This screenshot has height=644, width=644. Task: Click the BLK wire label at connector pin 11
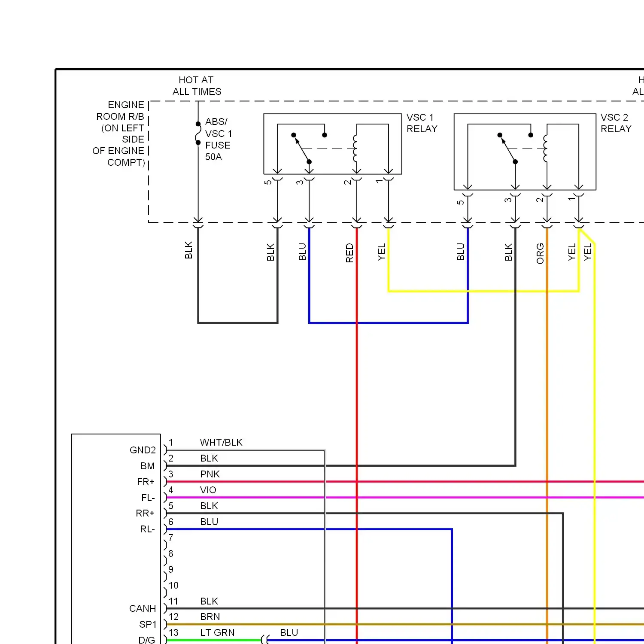[x=209, y=601]
